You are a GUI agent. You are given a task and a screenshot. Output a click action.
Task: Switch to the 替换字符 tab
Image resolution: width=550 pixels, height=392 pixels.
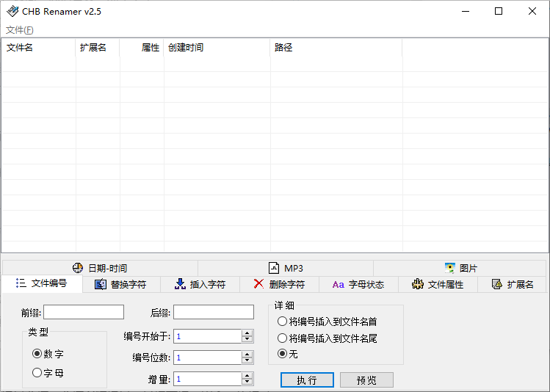point(121,284)
